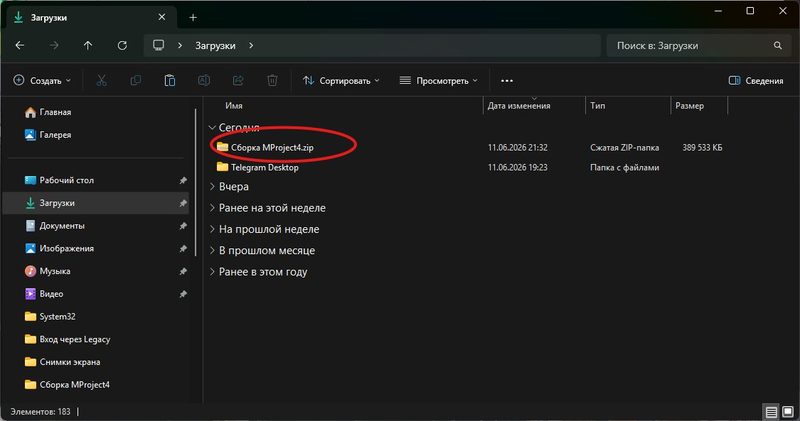The height and width of the screenshot is (421, 800).
Task: Switch to large thumbnails view icon
Action: [x=788, y=412]
